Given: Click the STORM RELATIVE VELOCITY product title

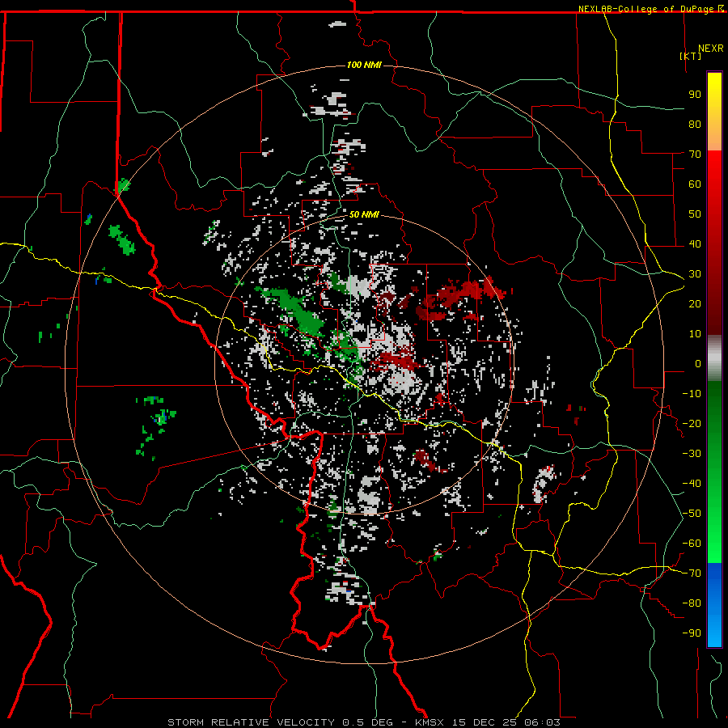Looking at the screenshot, I should pyautogui.click(x=251, y=722).
